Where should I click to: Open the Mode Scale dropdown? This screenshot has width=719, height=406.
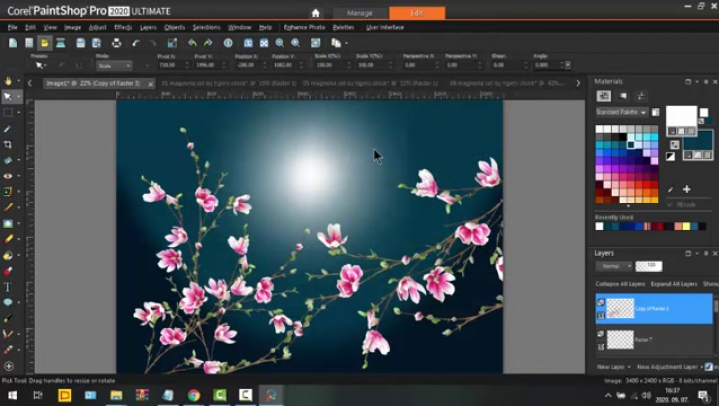coord(112,65)
